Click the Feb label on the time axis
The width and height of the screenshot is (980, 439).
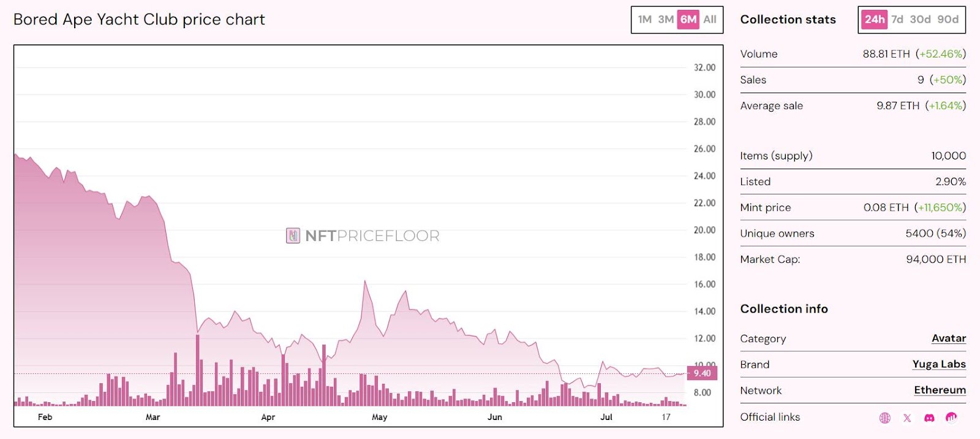tap(45, 417)
